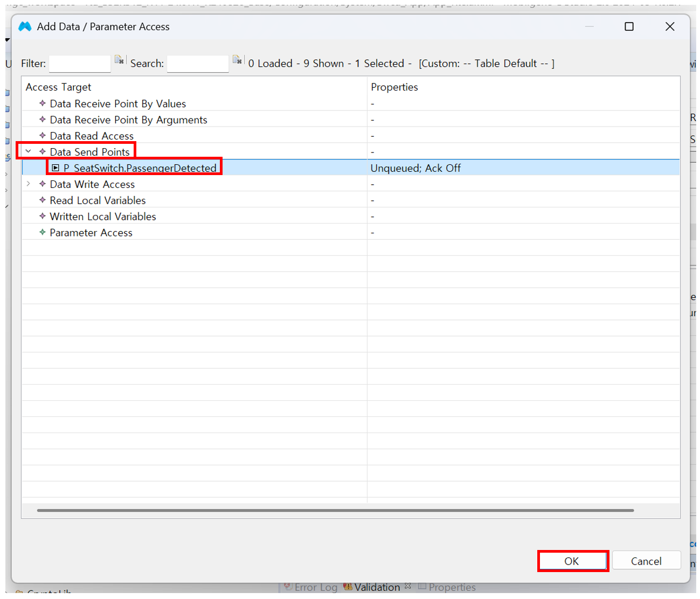Viewport: 700px width, 599px height.
Task: Click the P_SeatSwitch.PassengerDetected port icon
Action: [56, 168]
